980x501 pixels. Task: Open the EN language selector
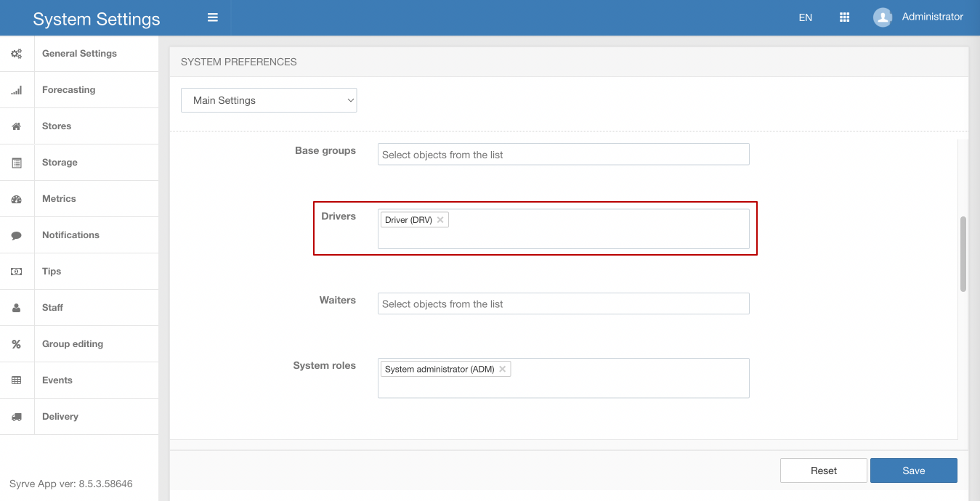coord(805,17)
